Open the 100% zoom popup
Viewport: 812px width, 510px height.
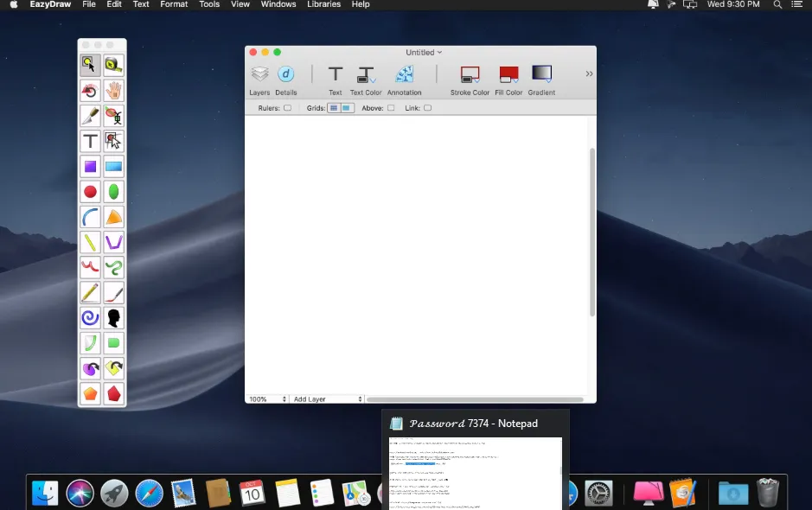268,399
